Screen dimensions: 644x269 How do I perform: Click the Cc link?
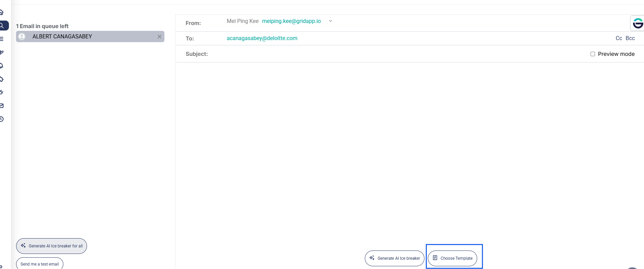[x=619, y=38]
